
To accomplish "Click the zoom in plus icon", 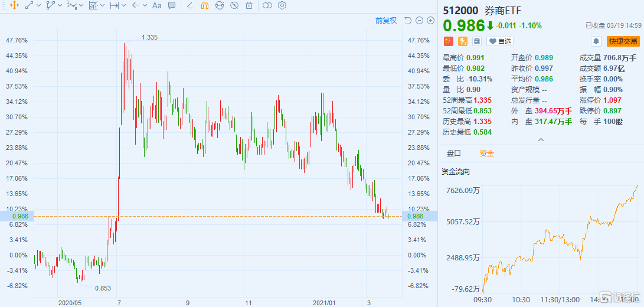I will [430, 21].
